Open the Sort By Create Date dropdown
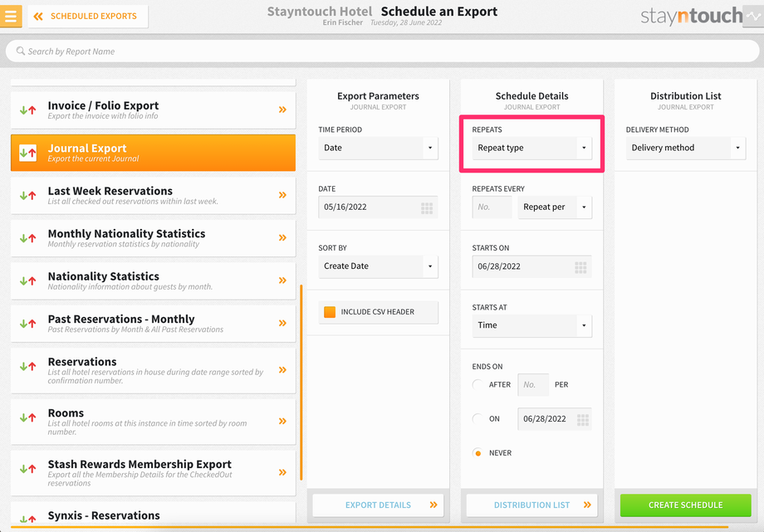The width and height of the screenshot is (764, 532). 378,266
